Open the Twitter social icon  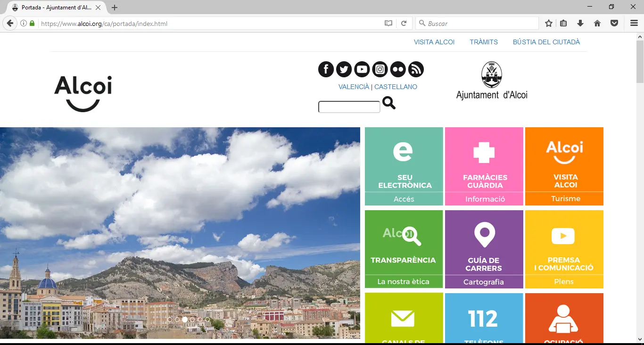point(344,69)
